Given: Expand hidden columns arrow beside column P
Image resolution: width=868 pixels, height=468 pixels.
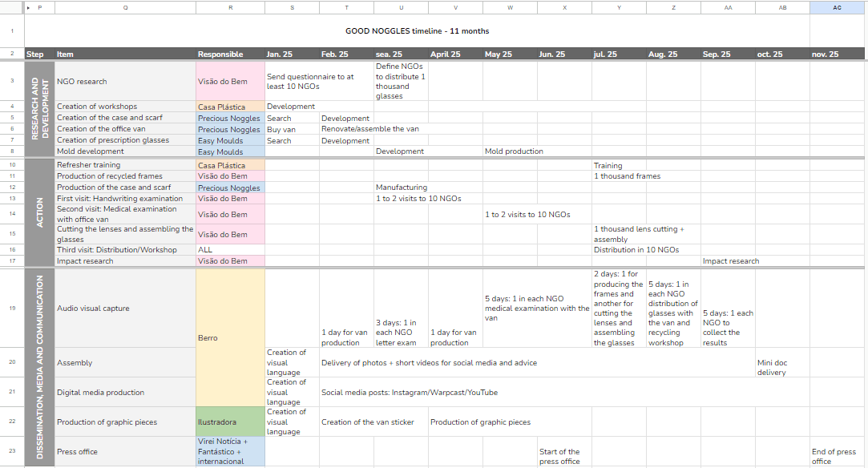Looking at the screenshot, I should click(29, 7).
